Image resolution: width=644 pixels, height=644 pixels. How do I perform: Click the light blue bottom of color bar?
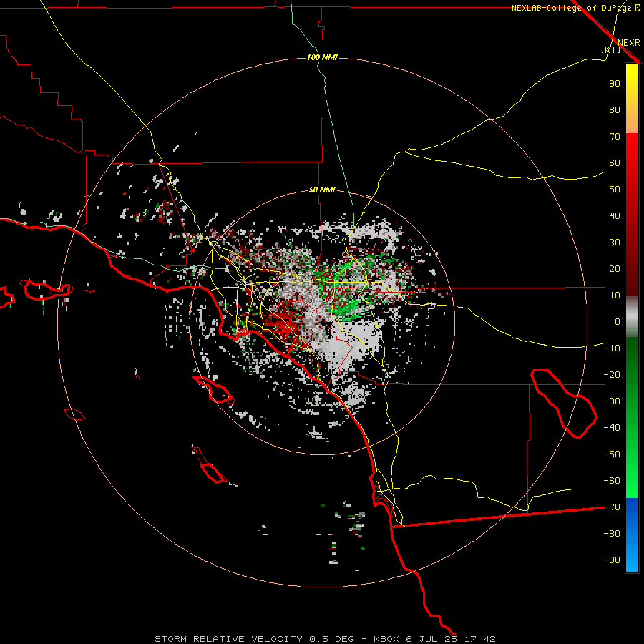[x=632, y=559]
